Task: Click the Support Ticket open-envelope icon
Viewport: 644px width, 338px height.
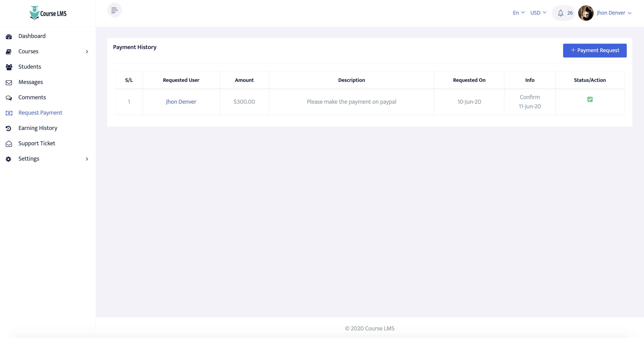Action: coord(9,144)
